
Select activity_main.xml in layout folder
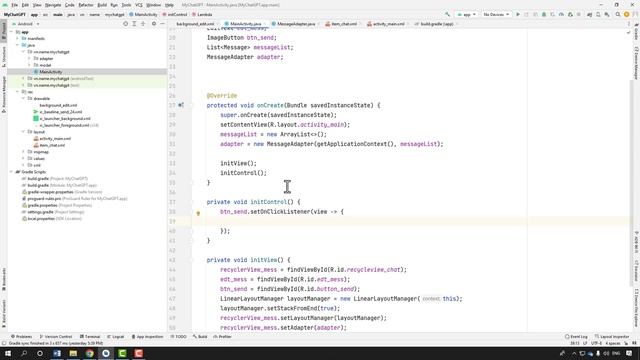click(55, 139)
